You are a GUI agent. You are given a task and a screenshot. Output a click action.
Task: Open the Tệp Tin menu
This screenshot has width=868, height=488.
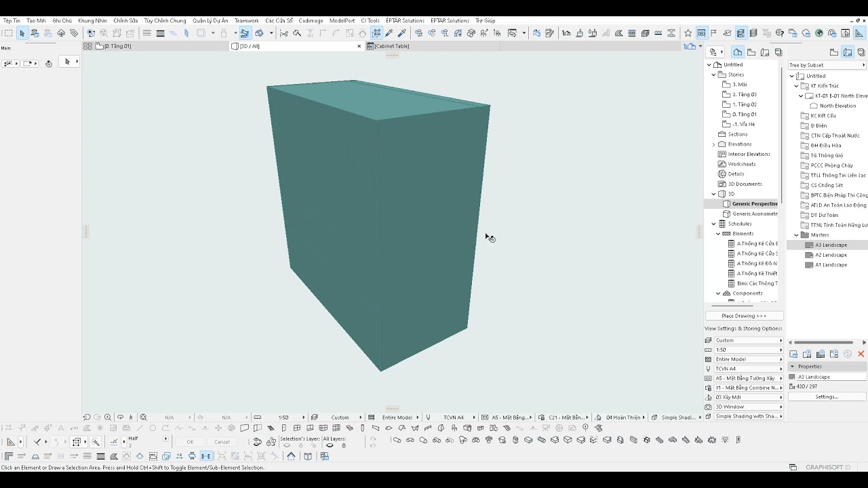[12, 21]
